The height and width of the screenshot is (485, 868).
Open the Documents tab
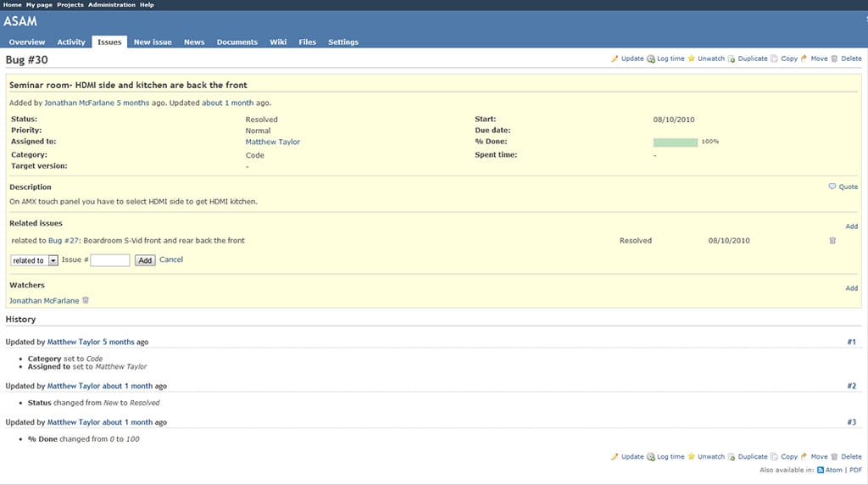coord(237,42)
